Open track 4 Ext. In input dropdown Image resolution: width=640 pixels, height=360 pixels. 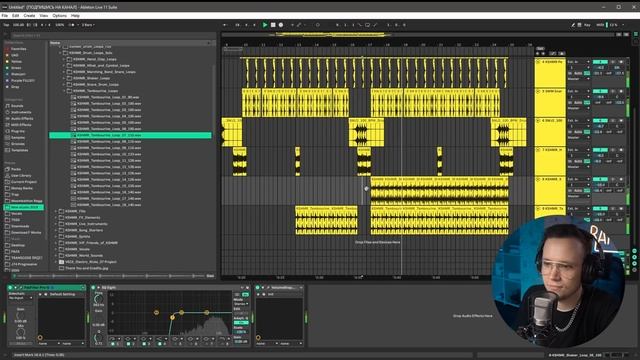click(579, 62)
